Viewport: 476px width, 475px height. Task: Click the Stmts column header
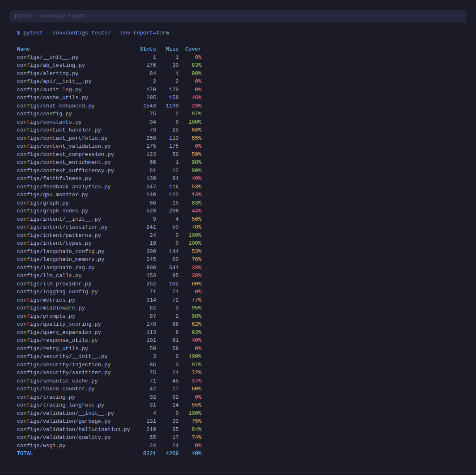(148, 49)
